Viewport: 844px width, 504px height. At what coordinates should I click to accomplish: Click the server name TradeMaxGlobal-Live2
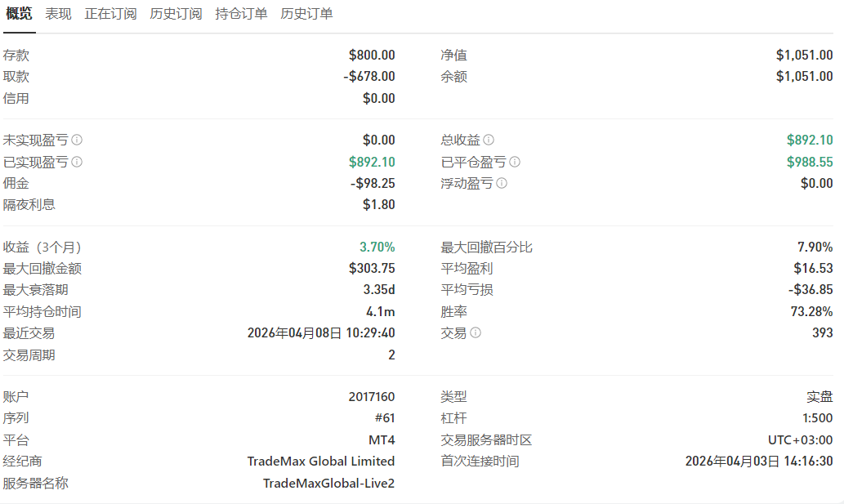(328, 483)
